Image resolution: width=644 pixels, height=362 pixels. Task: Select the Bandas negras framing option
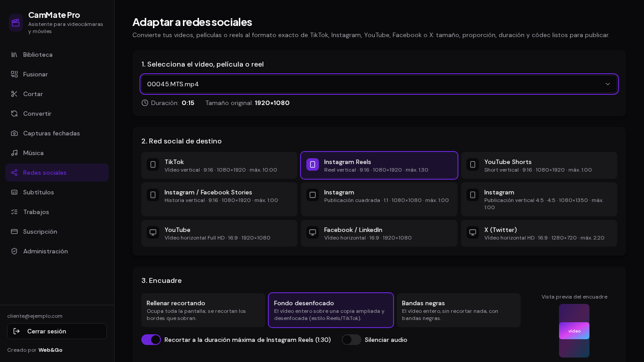pyautogui.click(x=458, y=310)
